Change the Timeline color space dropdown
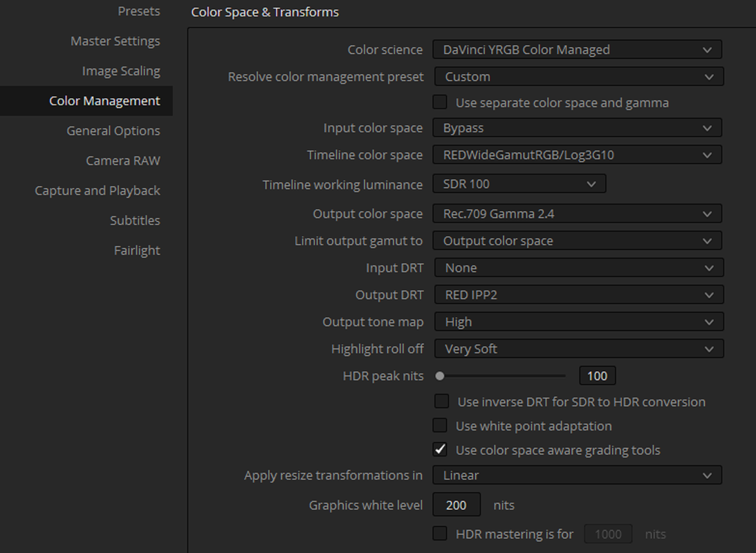The height and width of the screenshot is (553, 756). tap(577, 155)
